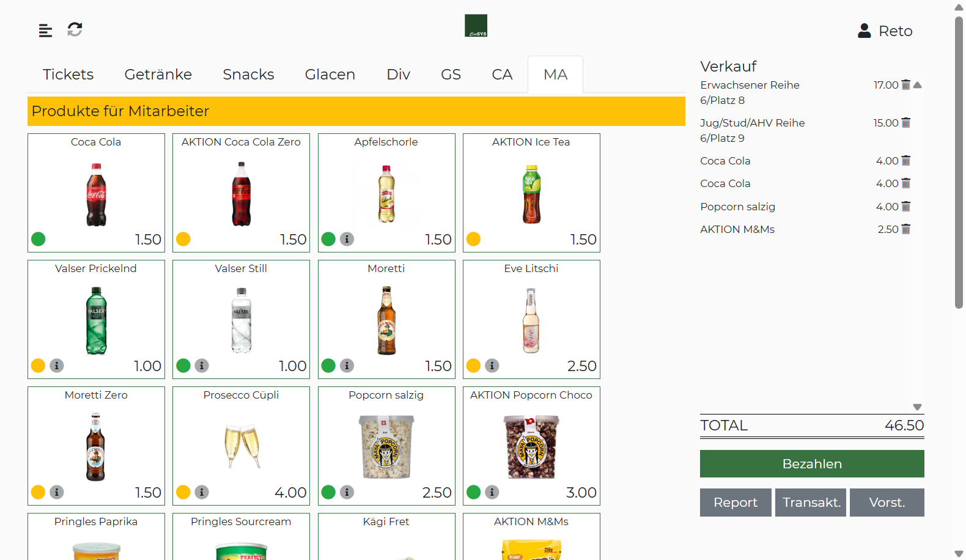Select the Pringles Paprika product card
This screenshot has width=966, height=560.
tap(96, 537)
